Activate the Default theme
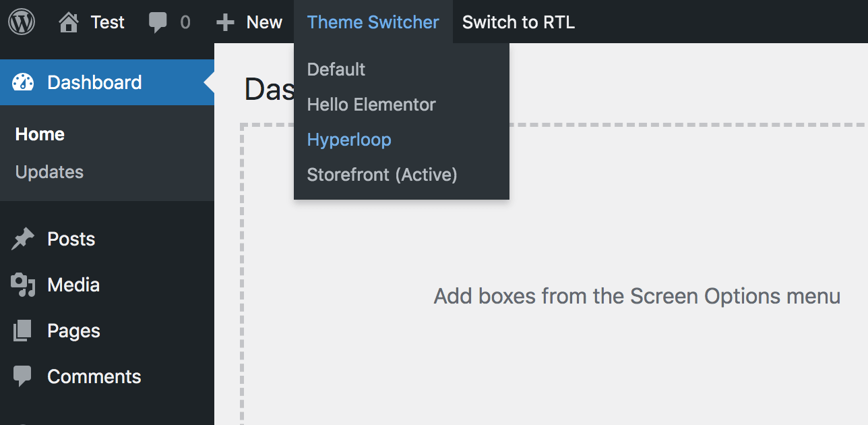The height and width of the screenshot is (425, 868). coord(336,69)
